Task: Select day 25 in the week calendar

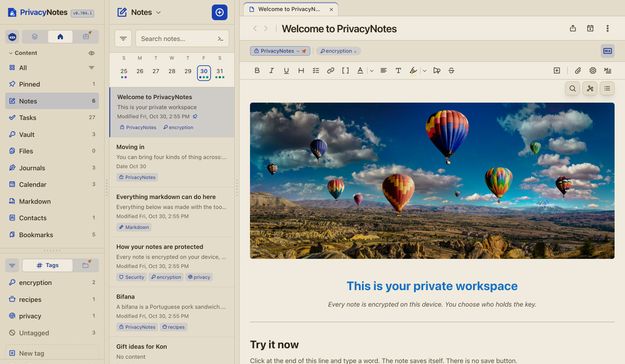Action: tap(124, 72)
